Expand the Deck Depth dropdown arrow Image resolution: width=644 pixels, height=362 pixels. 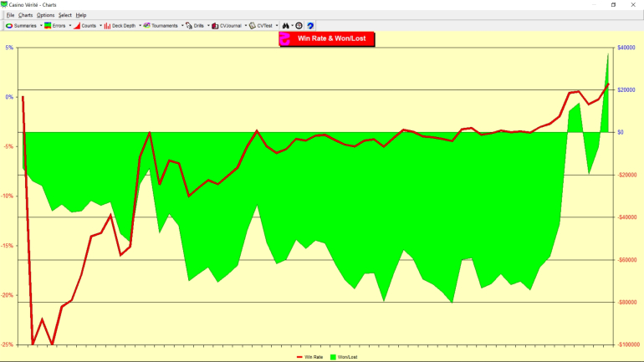pos(139,26)
